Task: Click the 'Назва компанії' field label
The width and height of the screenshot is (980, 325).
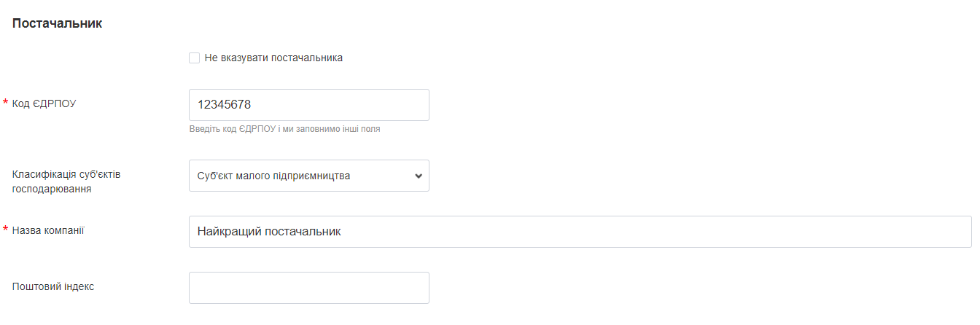Action: pos(48,230)
